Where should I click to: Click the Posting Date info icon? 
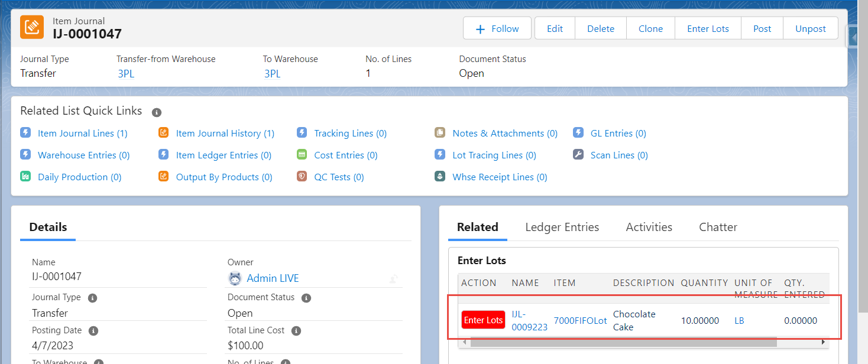coord(93,331)
